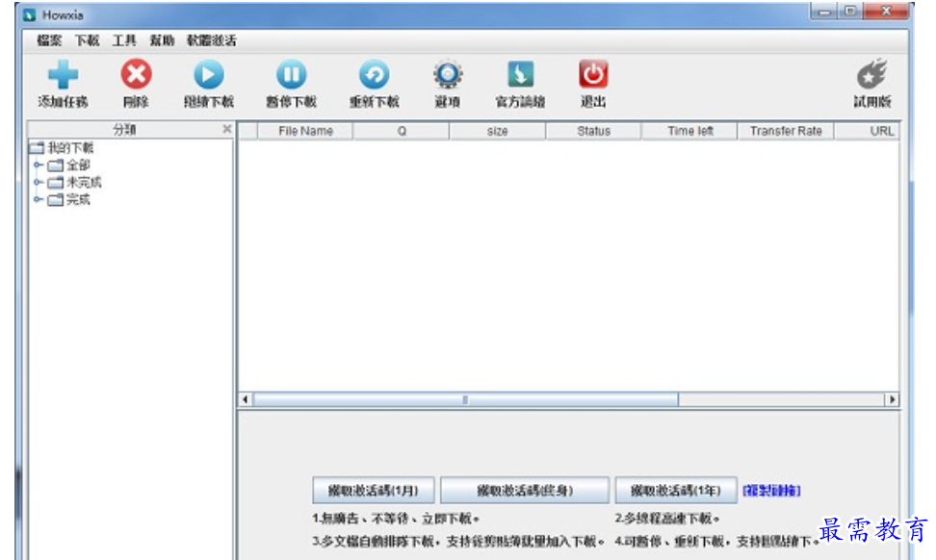Click the Status column header
This screenshot has width=936, height=560.
[593, 131]
